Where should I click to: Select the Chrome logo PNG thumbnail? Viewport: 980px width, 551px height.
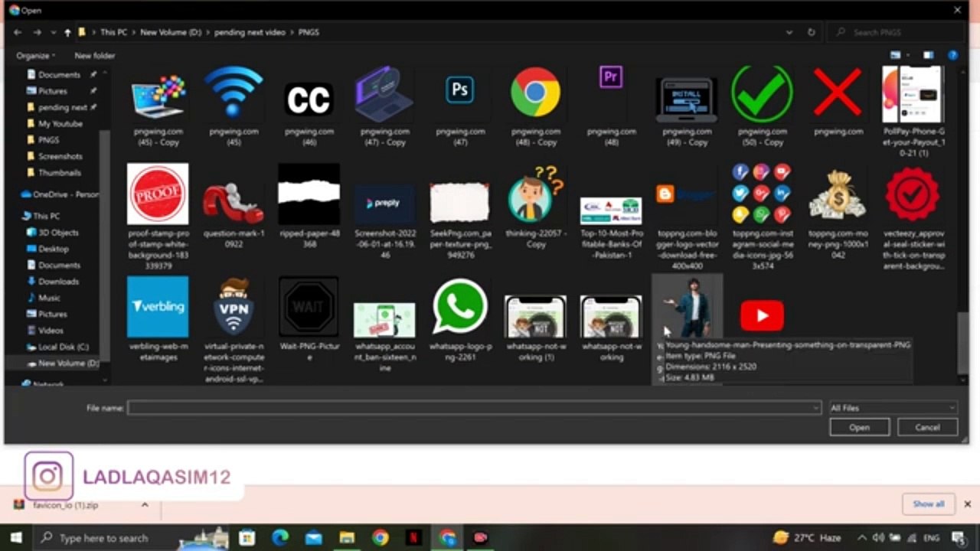click(x=535, y=93)
